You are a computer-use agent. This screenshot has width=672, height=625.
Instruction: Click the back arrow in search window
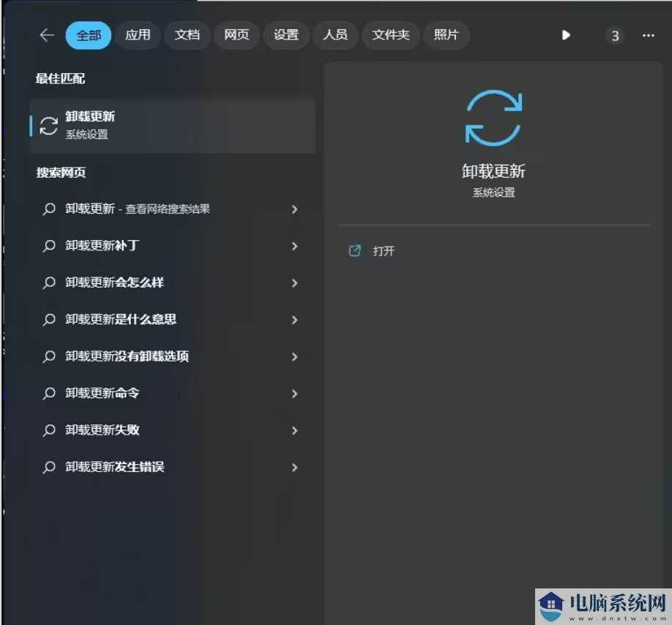click(x=46, y=35)
